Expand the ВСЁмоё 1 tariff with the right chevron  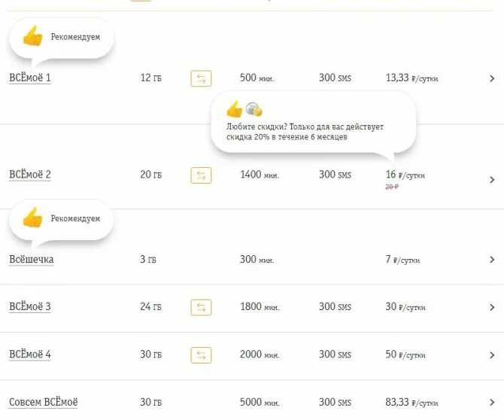491,78
